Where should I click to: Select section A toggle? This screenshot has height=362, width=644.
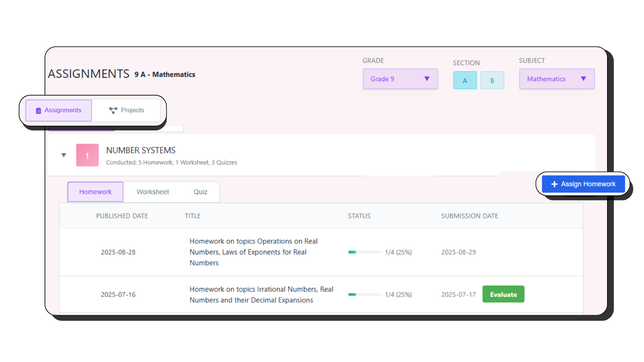point(465,80)
